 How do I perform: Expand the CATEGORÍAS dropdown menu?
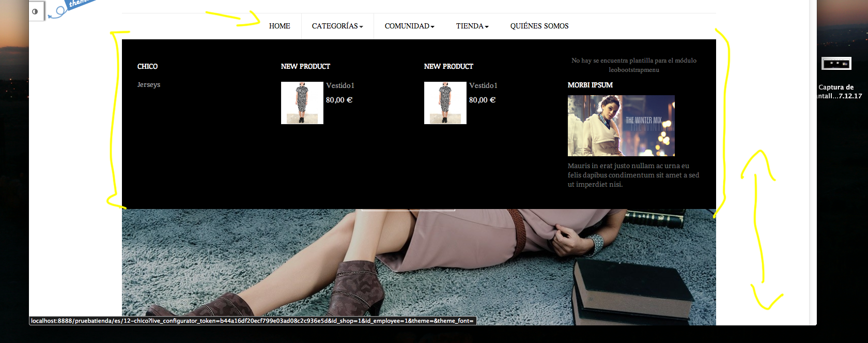click(x=337, y=26)
